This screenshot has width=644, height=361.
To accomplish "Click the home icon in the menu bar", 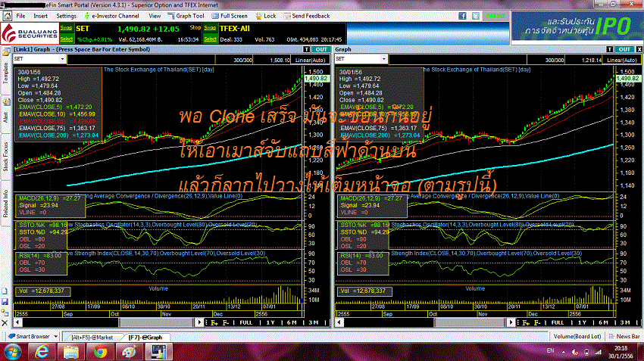I will pos(8,16).
